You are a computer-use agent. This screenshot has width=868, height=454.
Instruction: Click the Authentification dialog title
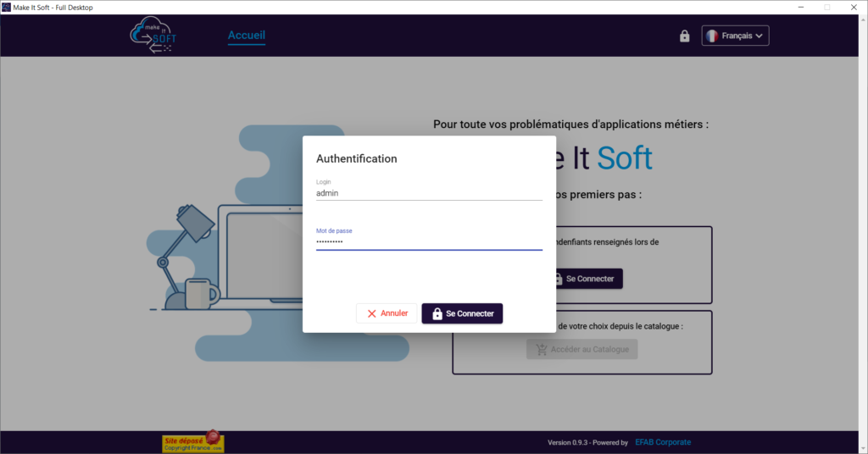click(357, 158)
